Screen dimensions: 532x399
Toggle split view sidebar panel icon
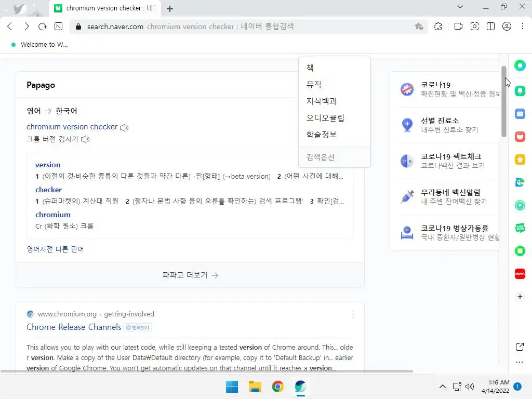(490, 26)
